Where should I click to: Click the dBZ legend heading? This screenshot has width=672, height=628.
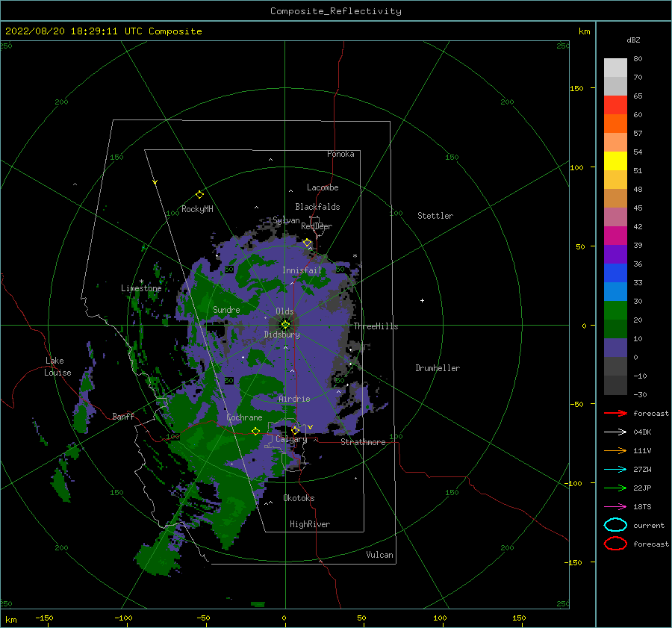(x=633, y=40)
